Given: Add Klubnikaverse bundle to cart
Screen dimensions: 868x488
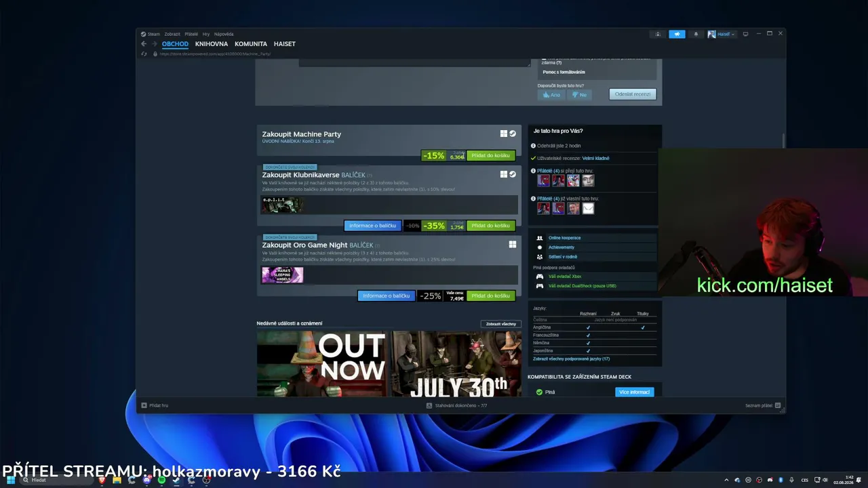Looking at the screenshot, I should (490, 226).
